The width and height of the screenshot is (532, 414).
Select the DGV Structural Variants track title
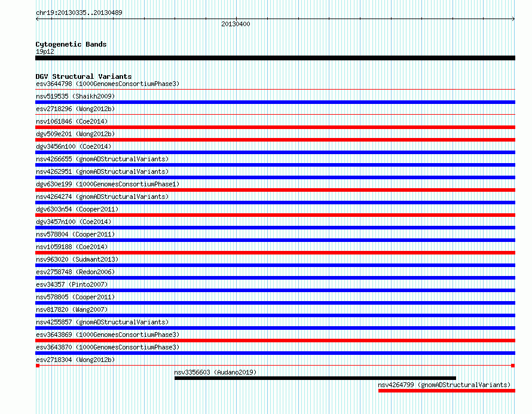click(84, 76)
